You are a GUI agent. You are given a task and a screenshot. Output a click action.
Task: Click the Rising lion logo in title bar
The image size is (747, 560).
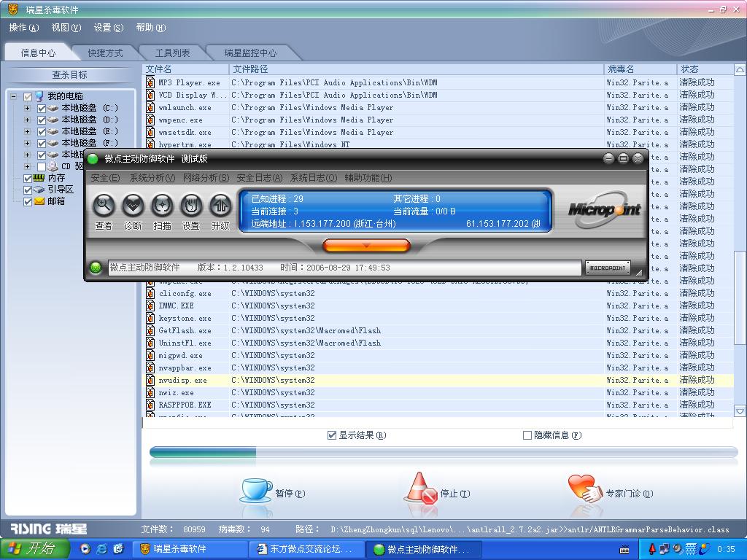13,9
